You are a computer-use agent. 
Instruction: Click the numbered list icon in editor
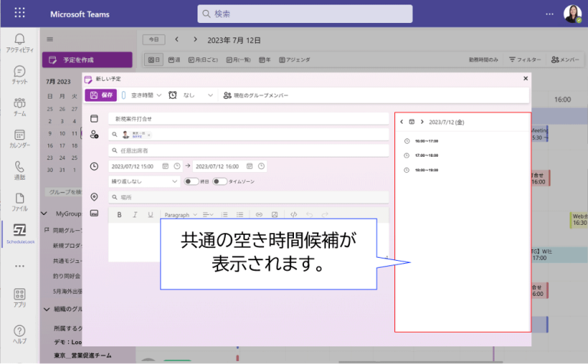point(224,215)
